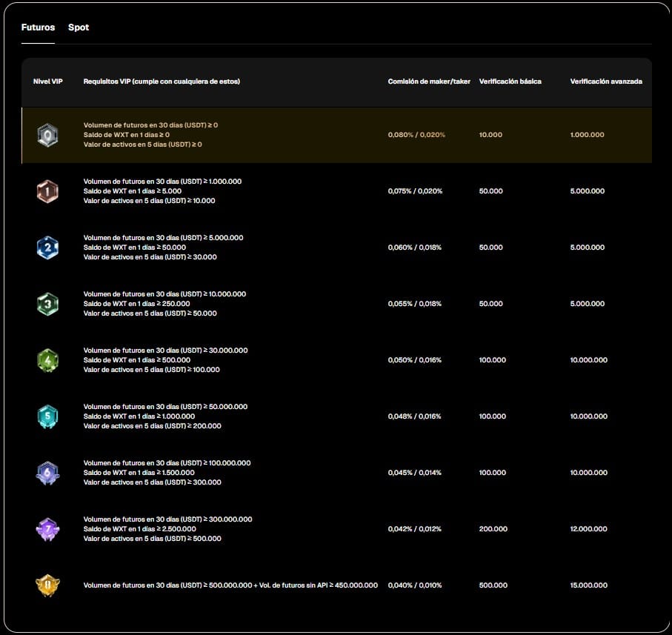Select fee value 0,055% / 0,018%
The height and width of the screenshot is (635, 672).
(x=415, y=303)
